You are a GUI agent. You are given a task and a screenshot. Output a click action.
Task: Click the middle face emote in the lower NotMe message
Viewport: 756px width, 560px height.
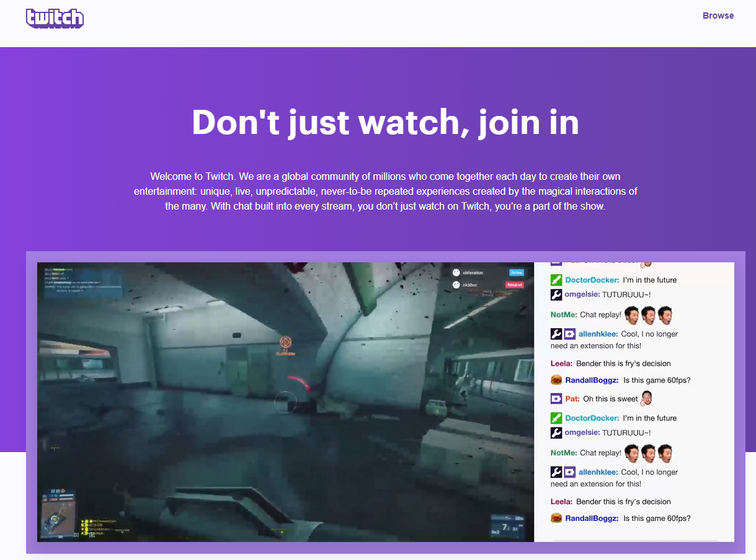click(x=649, y=453)
